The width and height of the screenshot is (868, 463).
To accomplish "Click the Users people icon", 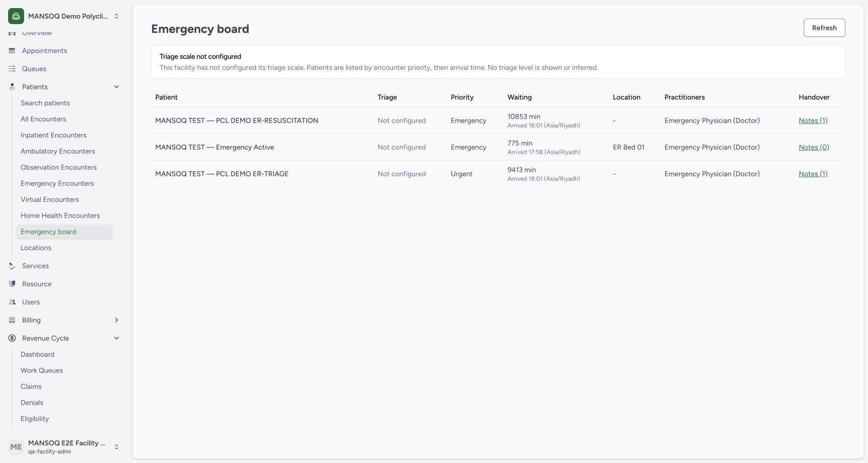I will [x=12, y=302].
